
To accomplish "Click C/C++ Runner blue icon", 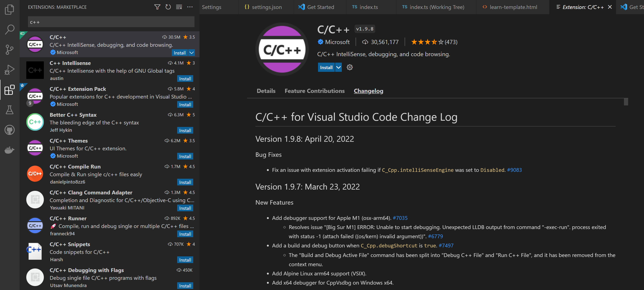I will (35, 225).
